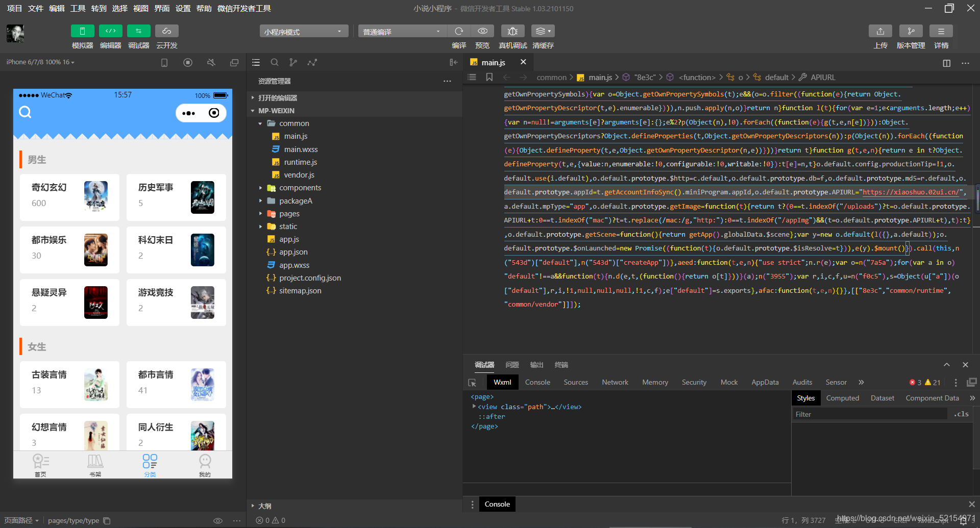
Task: Toggle the 调试器 debugger panel button
Action: [138, 31]
